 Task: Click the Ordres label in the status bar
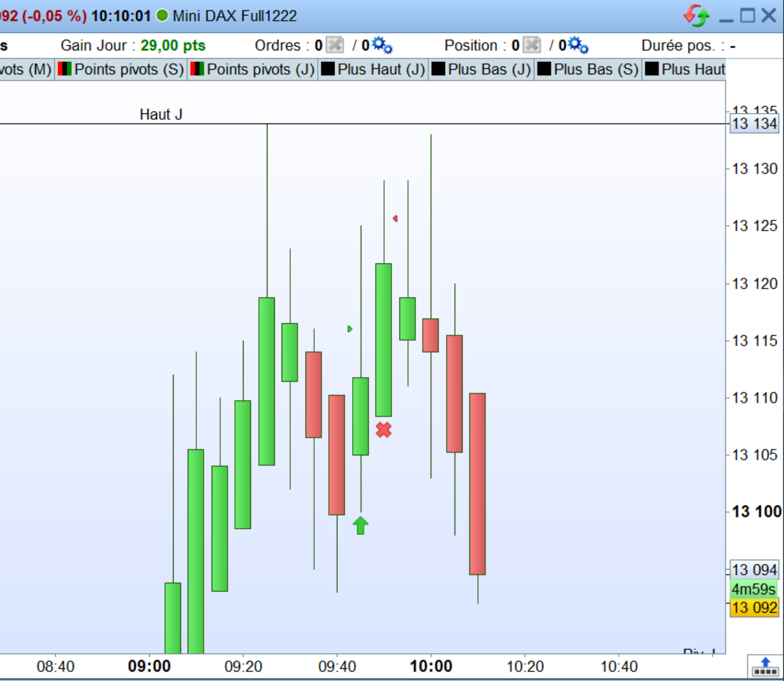281,45
